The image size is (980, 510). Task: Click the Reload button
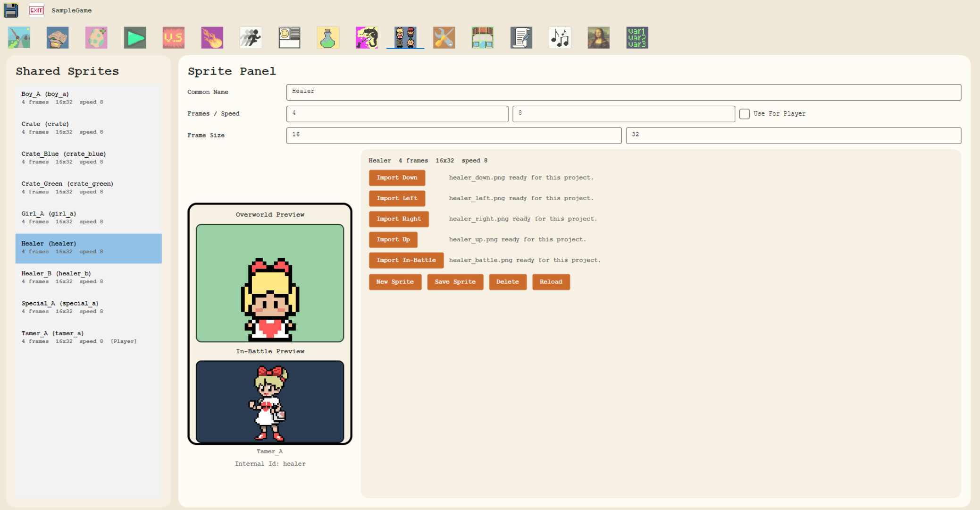tap(551, 282)
